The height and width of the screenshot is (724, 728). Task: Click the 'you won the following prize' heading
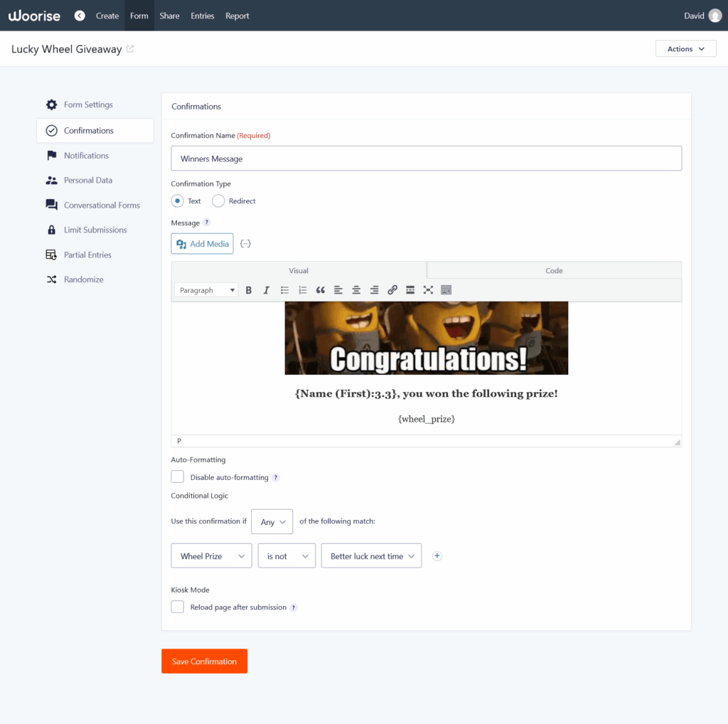pyautogui.click(x=427, y=393)
